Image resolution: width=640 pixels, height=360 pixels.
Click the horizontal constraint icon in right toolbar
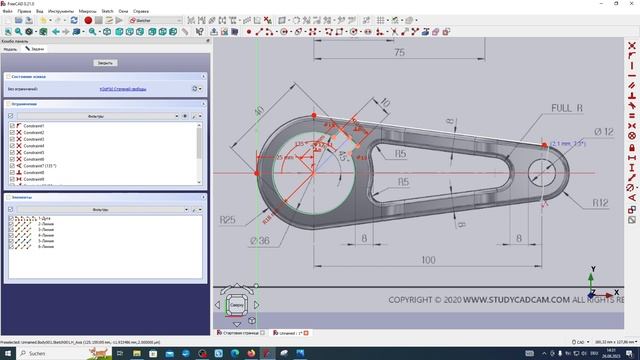point(632,76)
